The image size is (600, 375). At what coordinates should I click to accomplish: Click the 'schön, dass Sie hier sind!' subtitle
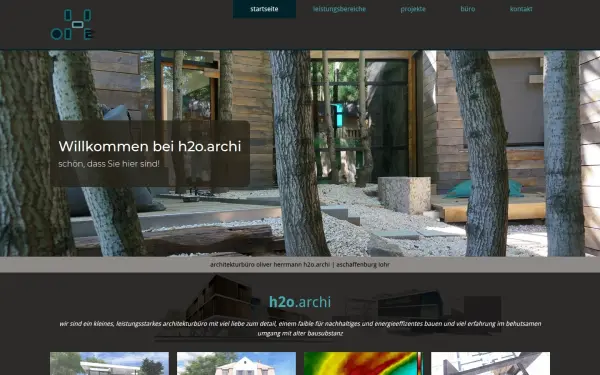click(x=109, y=164)
